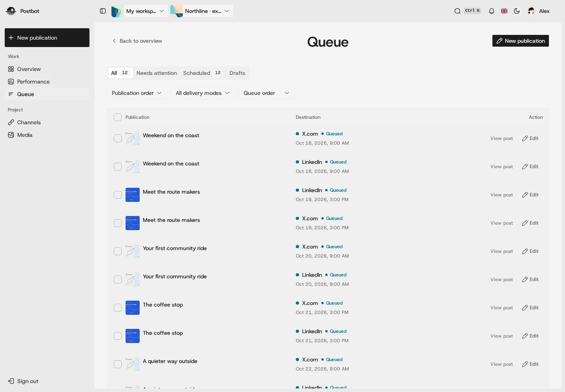Image resolution: width=565 pixels, height=392 pixels.
Task: Check Your first community ride X.com row
Action: (118, 251)
